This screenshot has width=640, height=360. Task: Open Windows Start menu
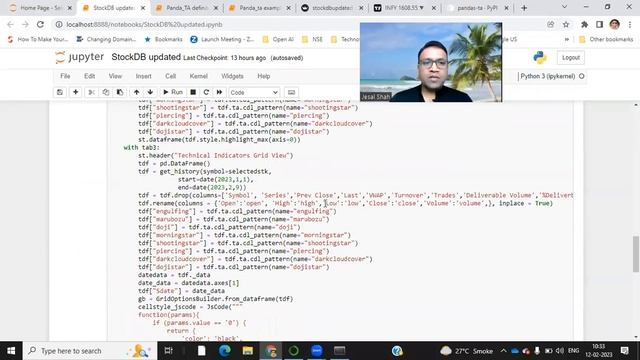click(x=11, y=351)
